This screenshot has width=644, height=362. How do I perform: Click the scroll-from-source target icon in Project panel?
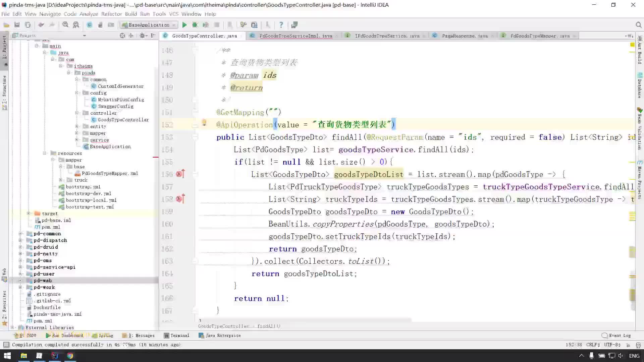coord(122,36)
